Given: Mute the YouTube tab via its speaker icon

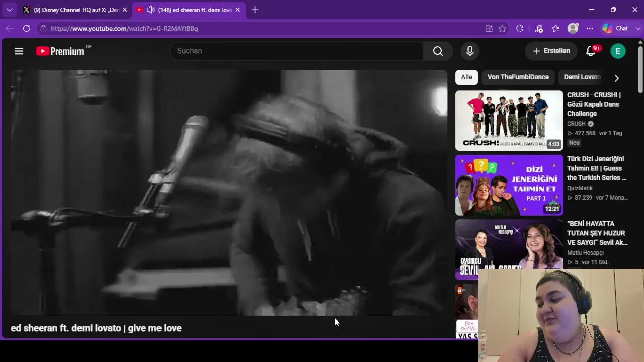Looking at the screenshot, I should coord(150,10).
